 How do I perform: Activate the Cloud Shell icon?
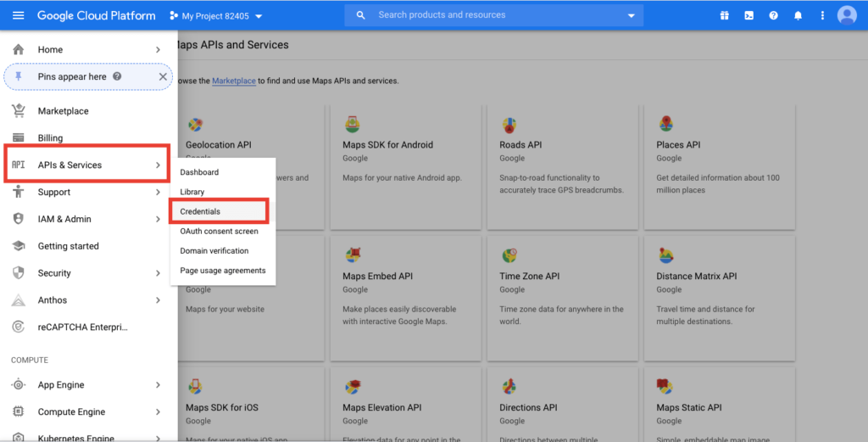748,15
